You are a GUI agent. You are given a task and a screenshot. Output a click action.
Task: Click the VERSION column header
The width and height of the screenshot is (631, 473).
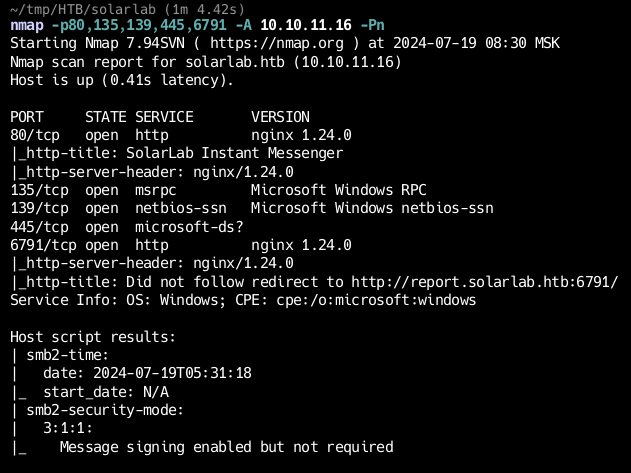(280, 117)
